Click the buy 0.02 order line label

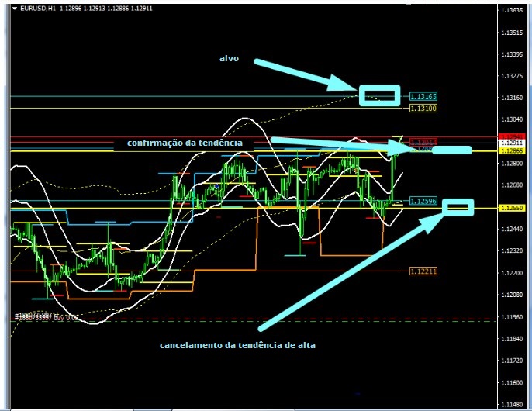pos(47,318)
